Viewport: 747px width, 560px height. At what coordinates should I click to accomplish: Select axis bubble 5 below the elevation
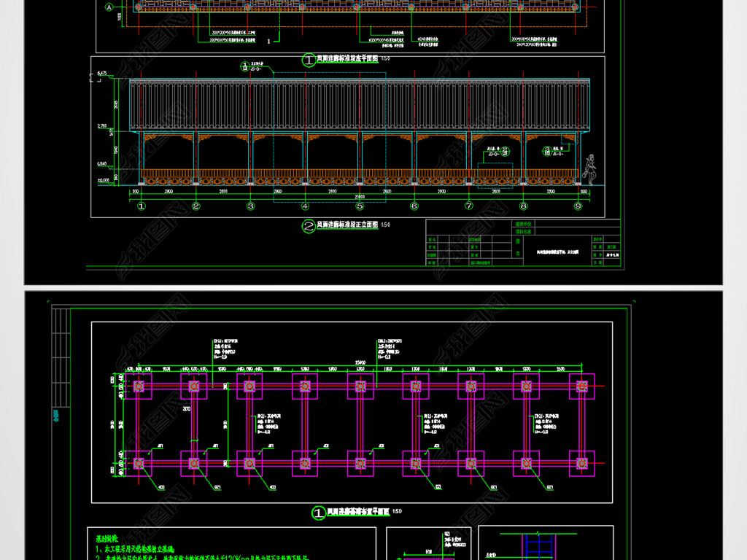tap(360, 206)
